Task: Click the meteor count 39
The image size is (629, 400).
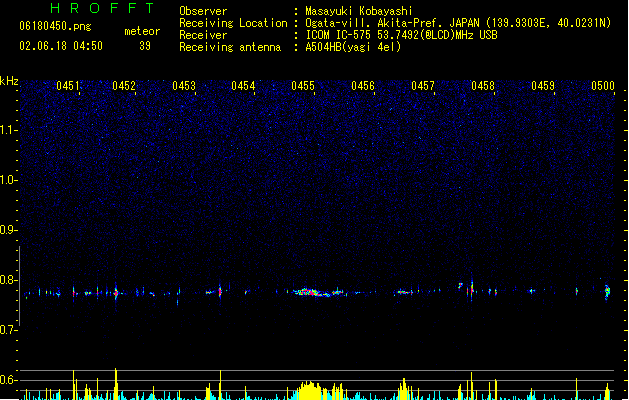Action: click(145, 46)
